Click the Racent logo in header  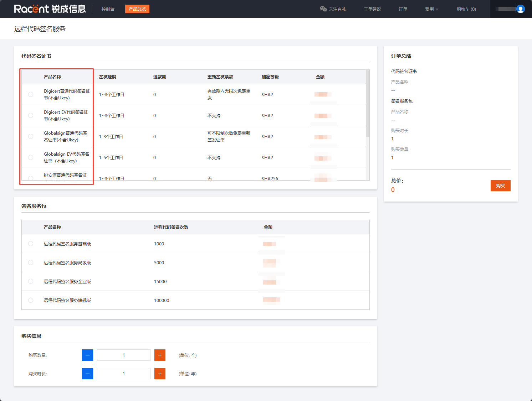[x=50, y=9]
